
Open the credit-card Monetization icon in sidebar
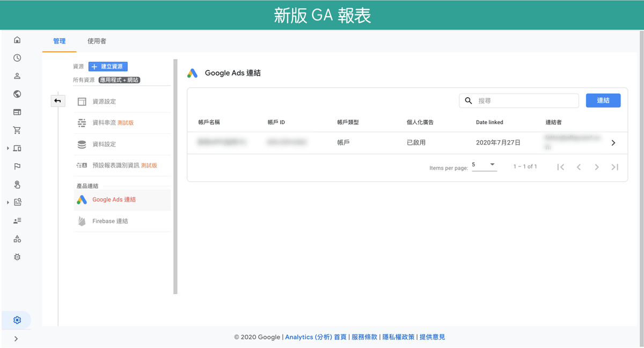click(x=17, y=112)
